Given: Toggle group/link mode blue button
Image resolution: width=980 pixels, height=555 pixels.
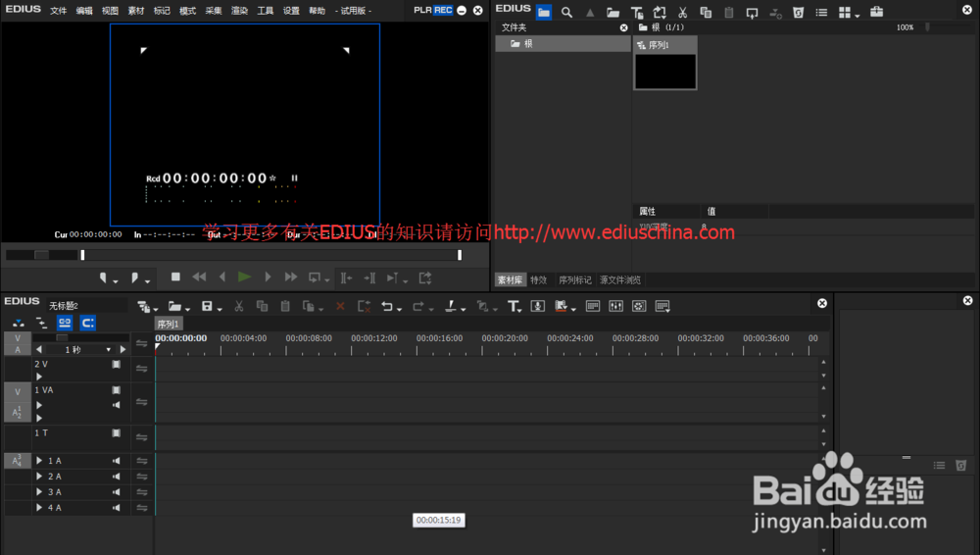Looking at the screenshot, I should point(65,323).
